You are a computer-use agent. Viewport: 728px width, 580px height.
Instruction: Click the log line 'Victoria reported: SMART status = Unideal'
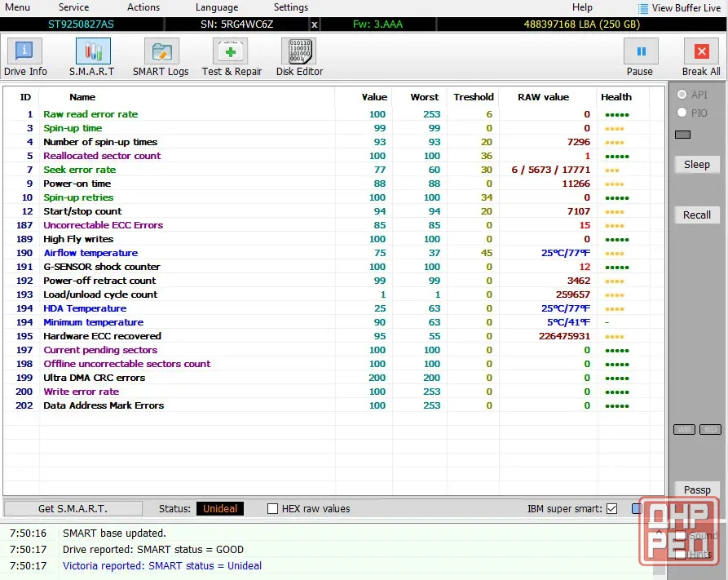(x=162, y=566)
